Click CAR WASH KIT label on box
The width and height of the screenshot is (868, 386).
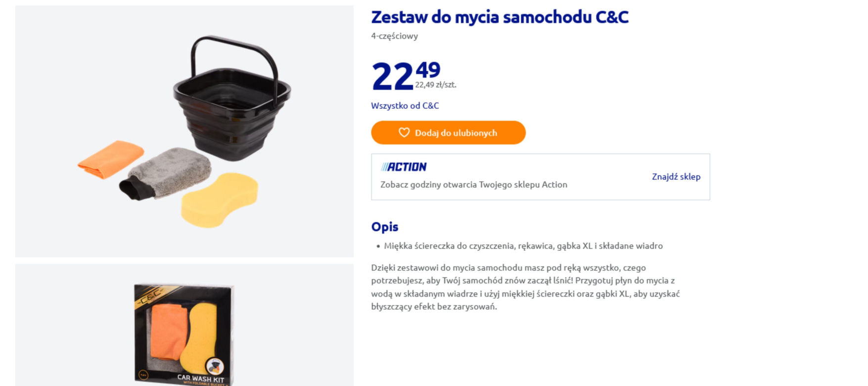pyautogui.click(x=201, y=378)
